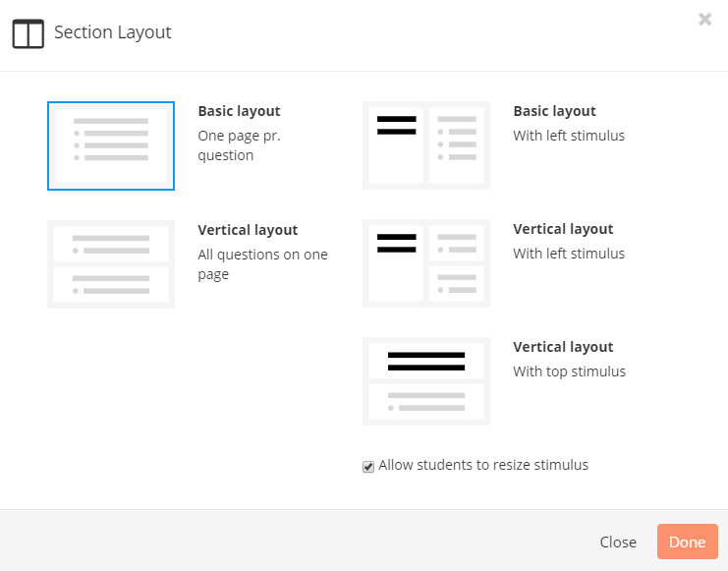Click the Close button

click(x=618, y=542)
